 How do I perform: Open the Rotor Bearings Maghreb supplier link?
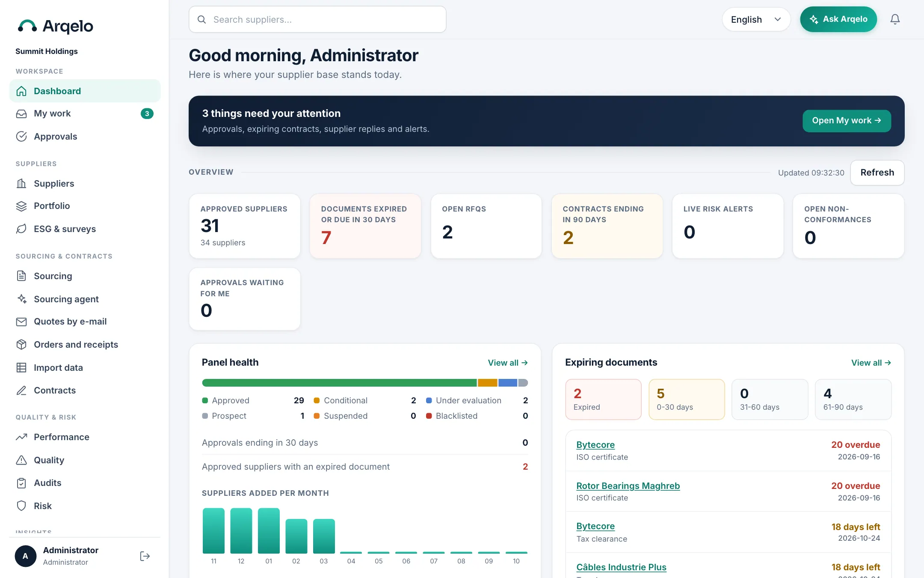(628, 486)
